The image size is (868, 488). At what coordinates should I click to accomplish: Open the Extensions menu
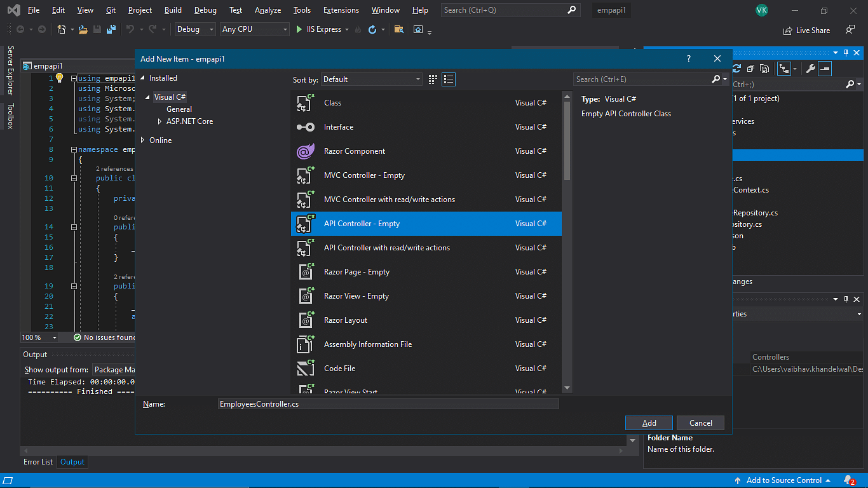click(x=341, y=10)
